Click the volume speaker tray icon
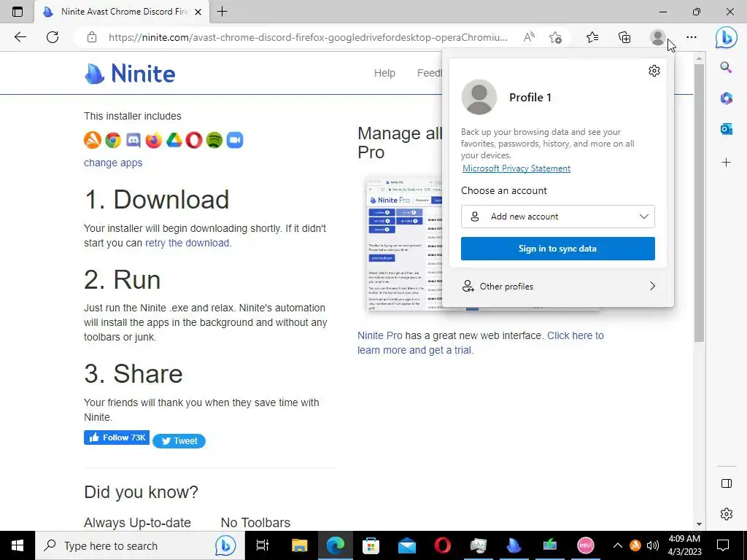 click(653, 545)
